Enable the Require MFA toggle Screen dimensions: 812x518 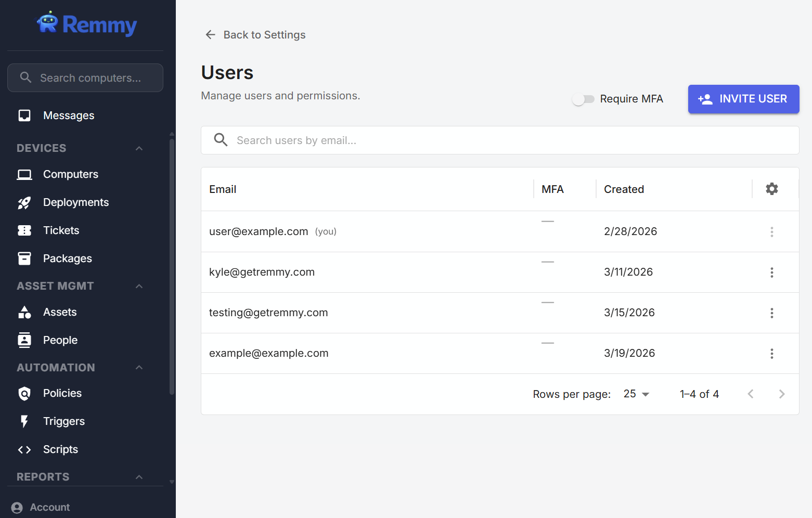[583, 99]
